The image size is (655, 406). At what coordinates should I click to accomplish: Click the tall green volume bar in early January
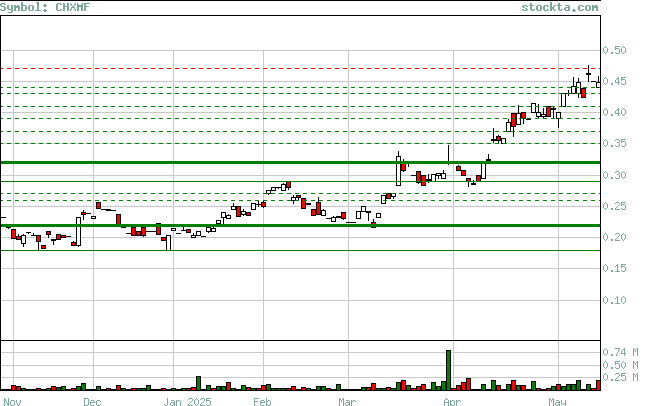[198, 383]
